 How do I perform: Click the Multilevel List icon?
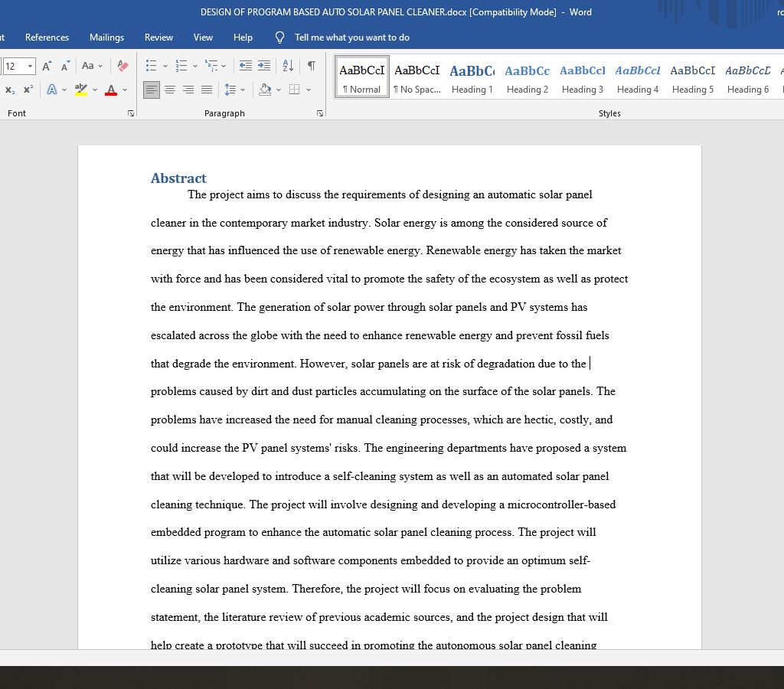211,66
